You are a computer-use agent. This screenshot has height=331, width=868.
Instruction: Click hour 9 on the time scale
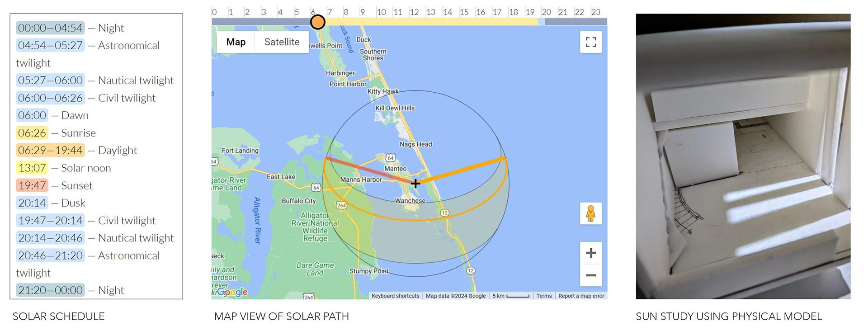(x=363, y=12)
